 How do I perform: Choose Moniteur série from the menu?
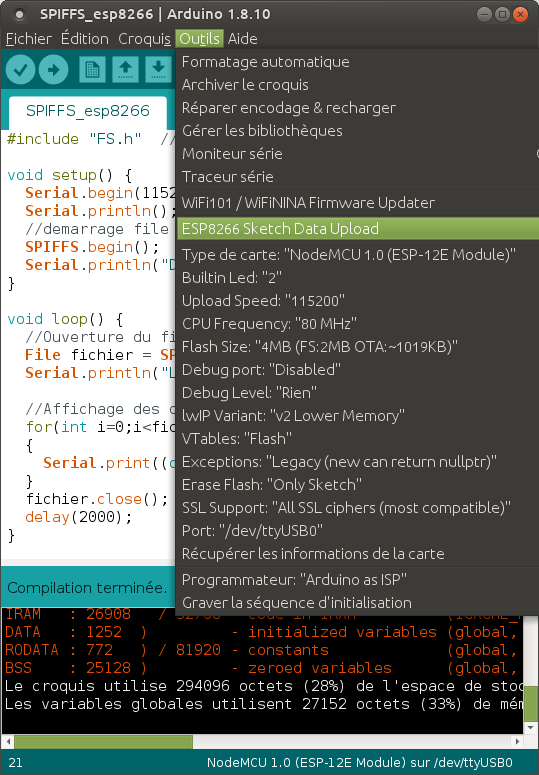pyautogui.click(x=357, y=154)
